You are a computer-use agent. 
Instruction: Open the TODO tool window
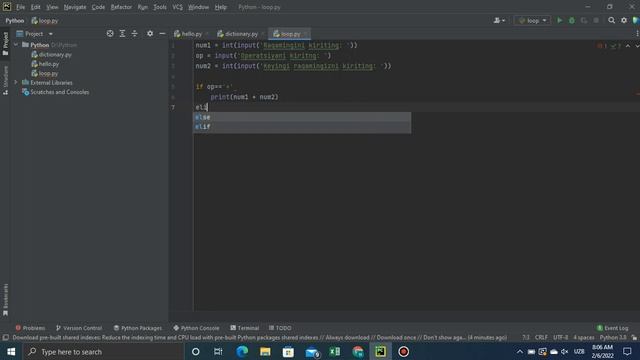[x=280, y=328]
